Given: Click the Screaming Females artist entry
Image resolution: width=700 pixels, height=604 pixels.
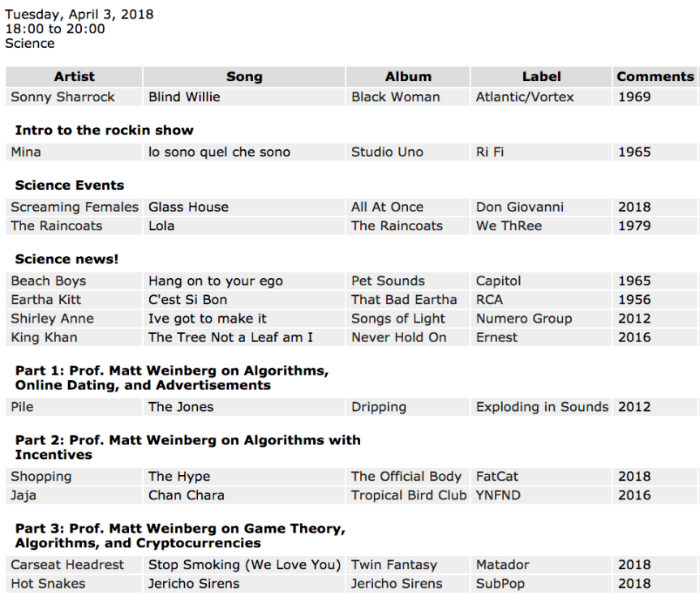Looking at the screenshot, I should [x=75, y=207].
